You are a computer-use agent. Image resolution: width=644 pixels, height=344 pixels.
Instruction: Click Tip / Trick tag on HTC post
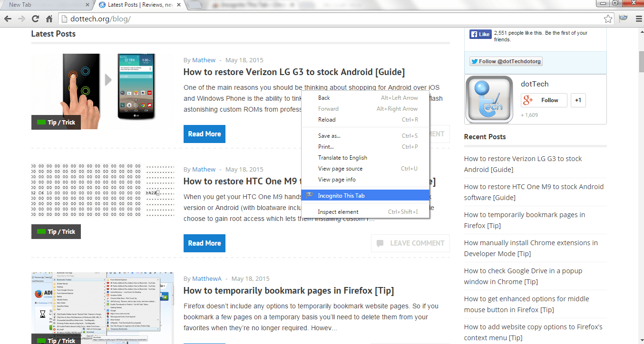click(56, 232)
